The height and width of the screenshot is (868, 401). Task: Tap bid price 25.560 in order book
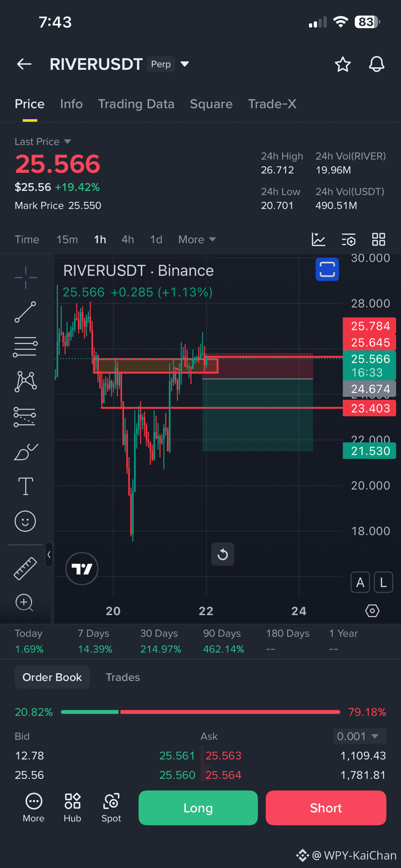coord(177,775)
